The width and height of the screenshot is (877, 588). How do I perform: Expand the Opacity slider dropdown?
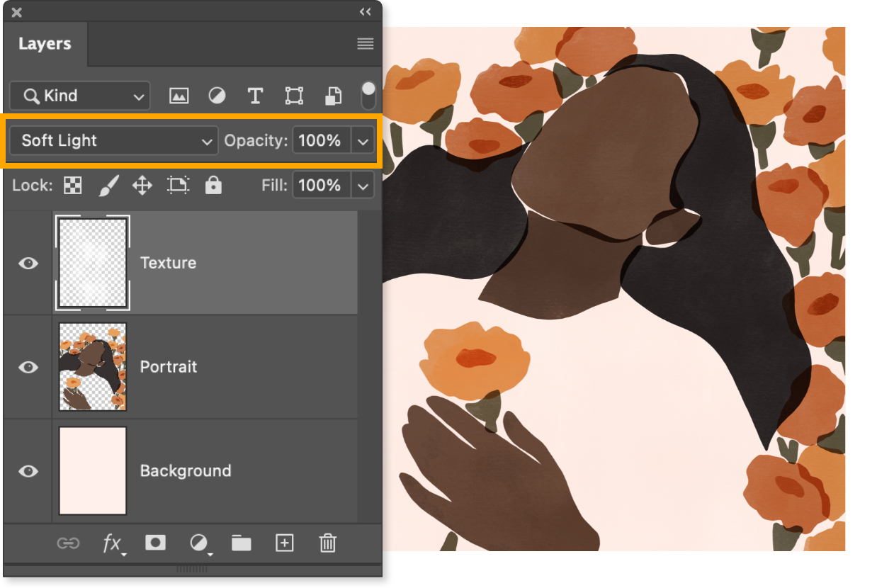tap(363, 140)
